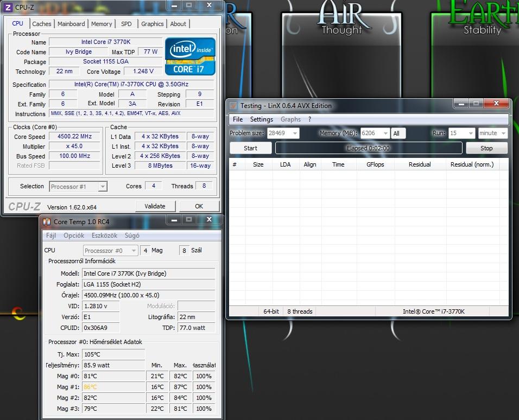
Task: Show the About tab in CPU-Z
Action: point(178,24)
